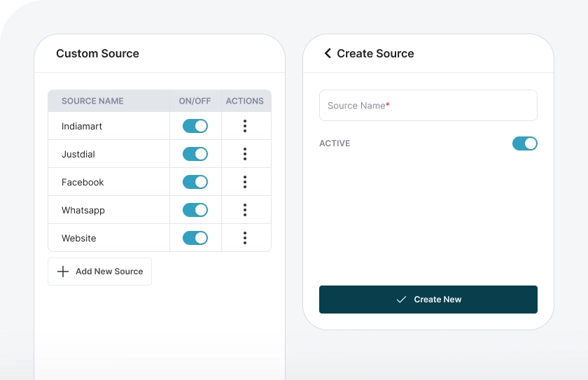This screenshot has width=588, height=380.
Task: Click the ON/OFF column header
Action: coord(195,101)
